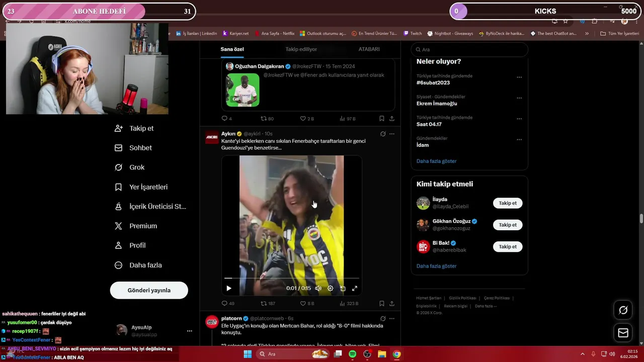Open more options for #6subat2023 trend
Viewport: 644px width, 362px height.
(519, 77)
